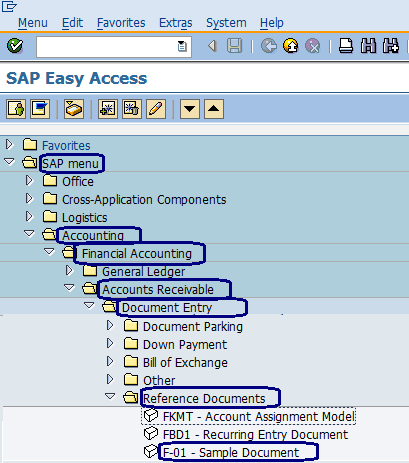
Task: Click the green Enter checkmark icon
Action: click(15, 46)
